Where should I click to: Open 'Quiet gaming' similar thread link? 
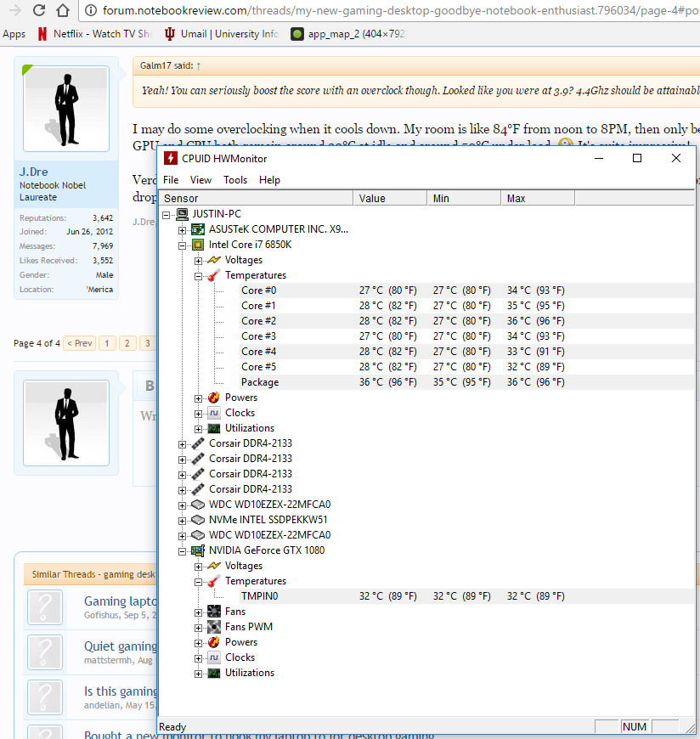click(120, 646)
